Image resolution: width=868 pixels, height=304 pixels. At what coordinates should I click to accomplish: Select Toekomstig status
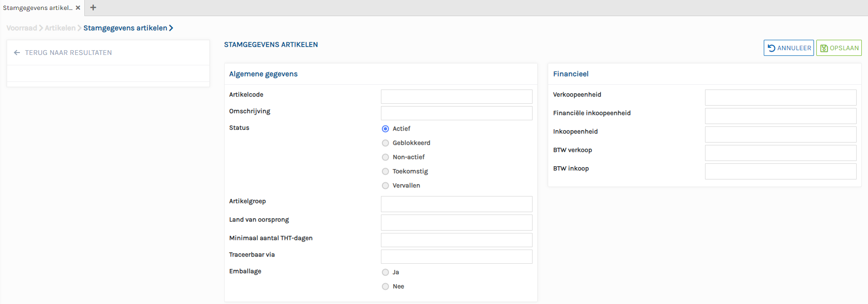(x=385, y=171)
